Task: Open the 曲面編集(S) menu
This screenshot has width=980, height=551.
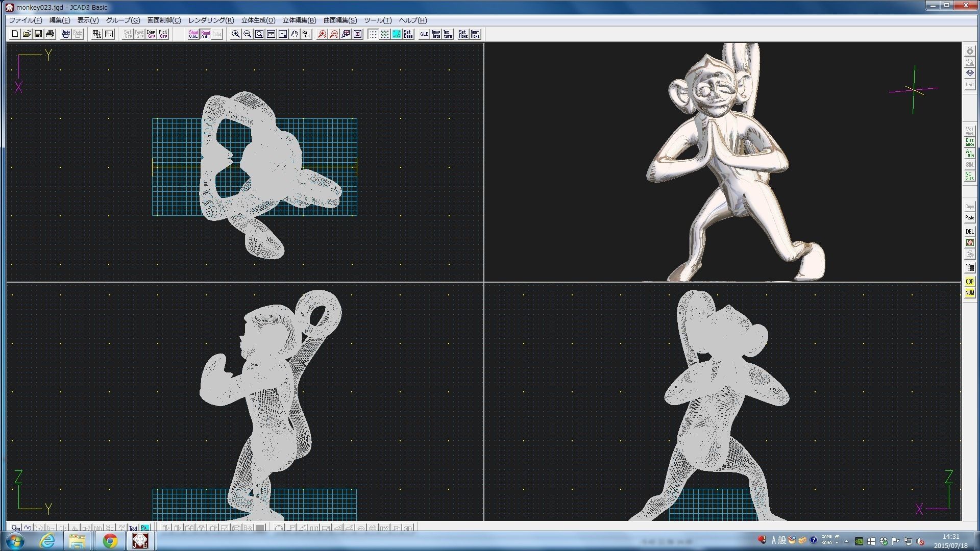Action: tap(340, 20)
